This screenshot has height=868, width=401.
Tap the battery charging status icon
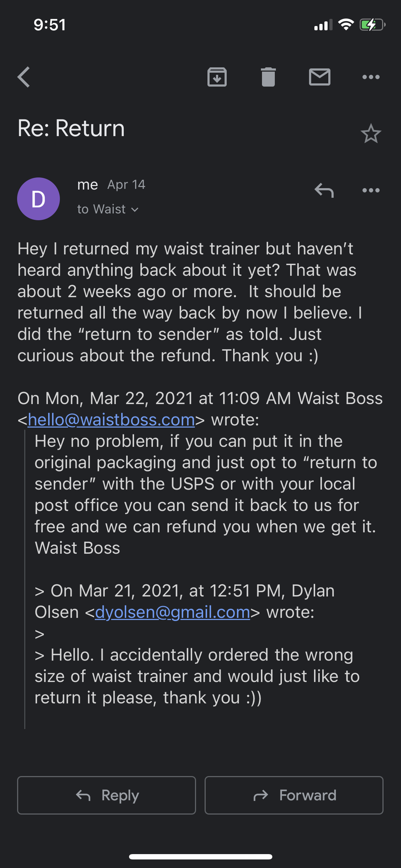[x=372, y=25]
